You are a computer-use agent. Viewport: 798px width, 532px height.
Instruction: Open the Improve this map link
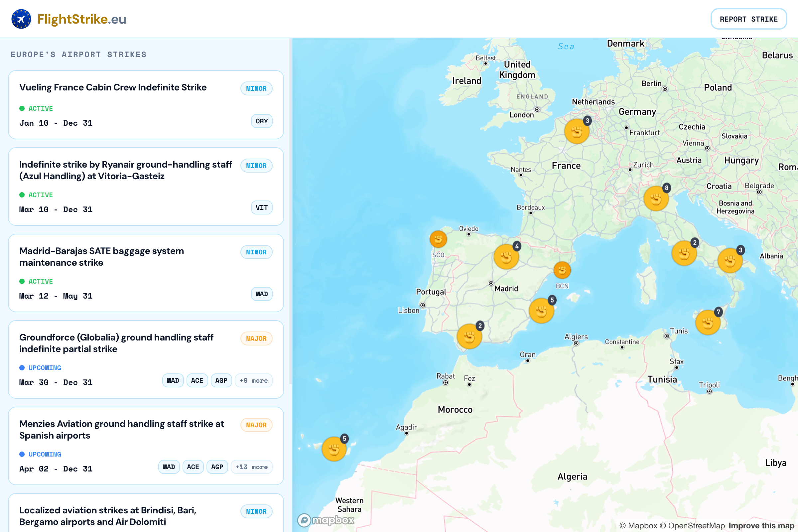tap(761, 526)
